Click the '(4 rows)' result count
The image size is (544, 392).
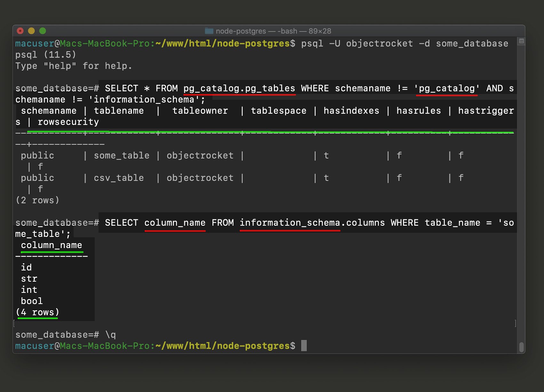(x=37, y=312)
